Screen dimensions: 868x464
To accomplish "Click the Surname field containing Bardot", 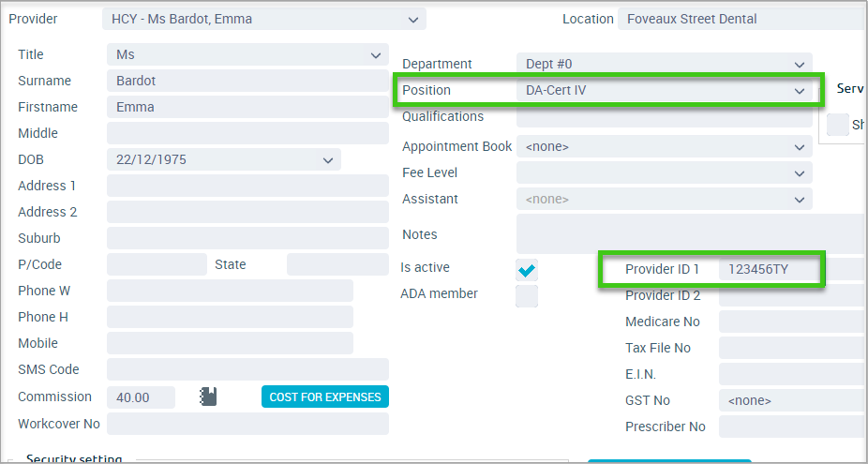I will click(248, 81).
